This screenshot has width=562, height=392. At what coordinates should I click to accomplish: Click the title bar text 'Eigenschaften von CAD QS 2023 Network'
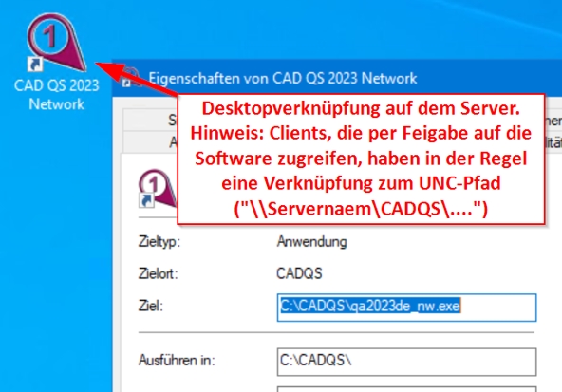pyautogui.click(x=283, y=78)
